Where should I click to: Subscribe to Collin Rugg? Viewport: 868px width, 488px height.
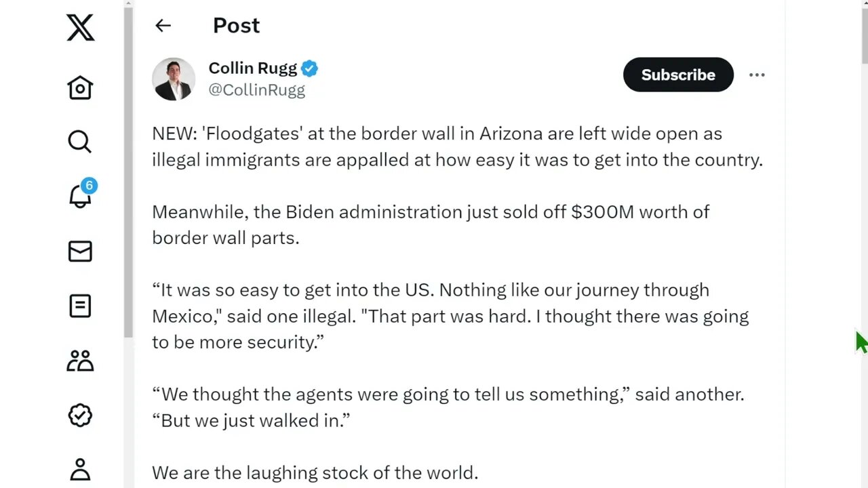(678, 75)
